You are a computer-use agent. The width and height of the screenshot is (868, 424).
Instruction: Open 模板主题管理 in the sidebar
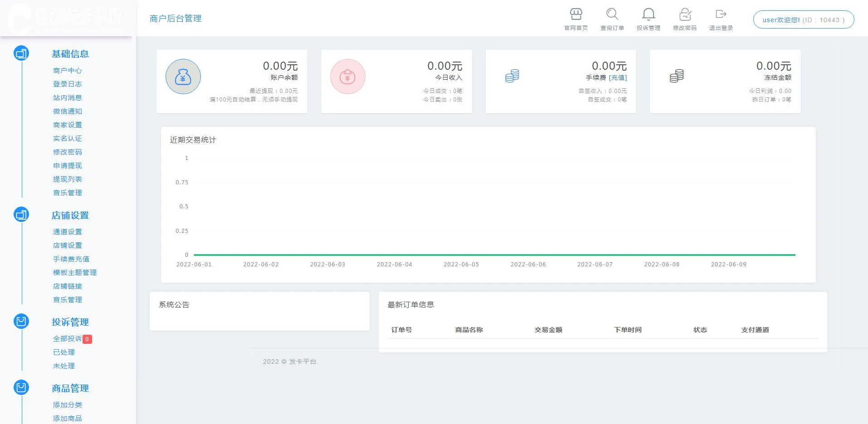tap(75, 273)
